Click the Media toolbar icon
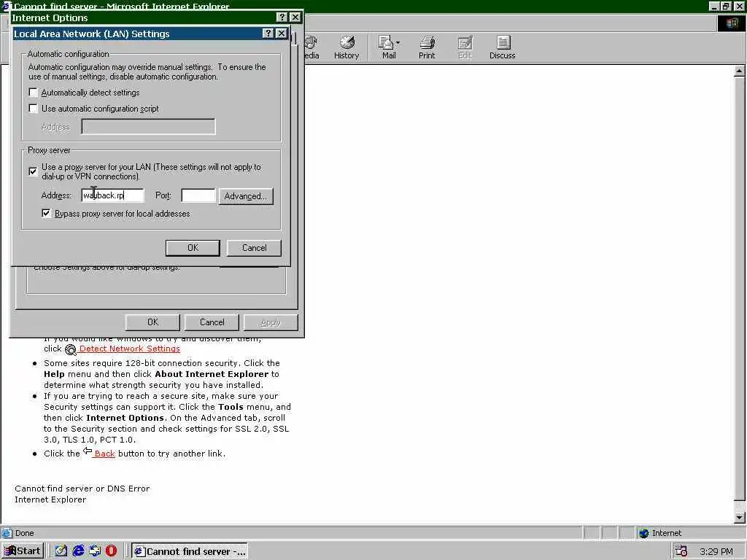Viewport: 747px width, 560px height. pyautogui.click(x=311, y=47)
